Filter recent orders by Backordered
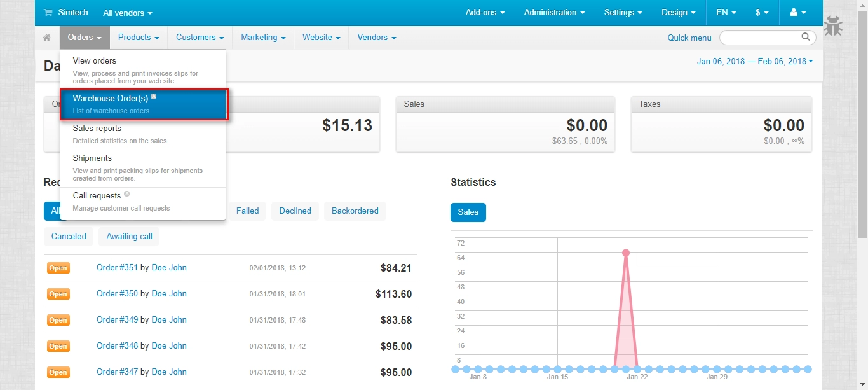 tap(355, 211)
